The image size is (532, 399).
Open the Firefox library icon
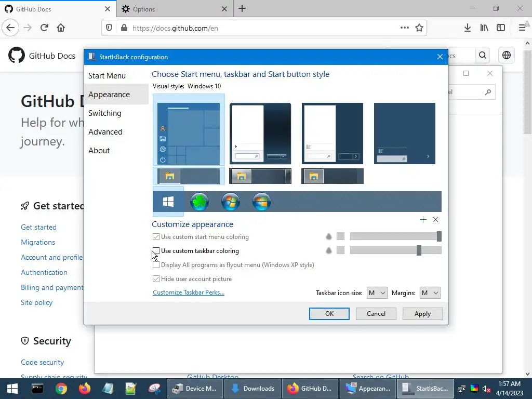(484, 28)
